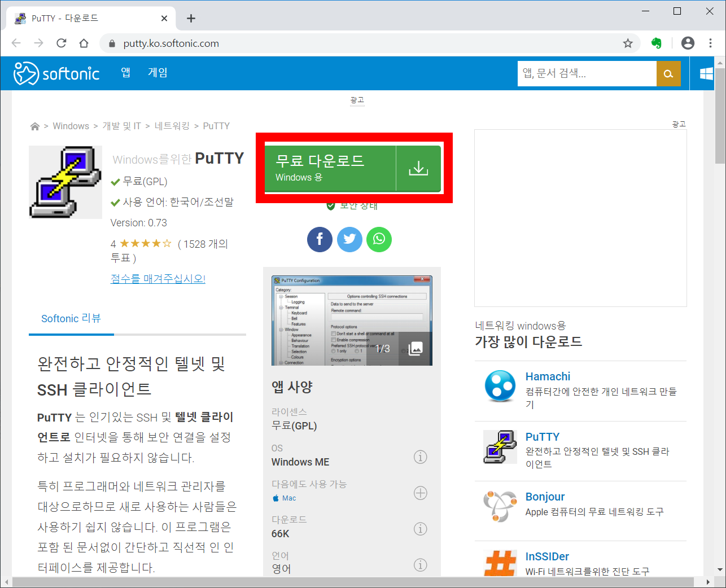Click the vertical scrollbar thumb
Screen dimensions: 726x588
point(720,116)
